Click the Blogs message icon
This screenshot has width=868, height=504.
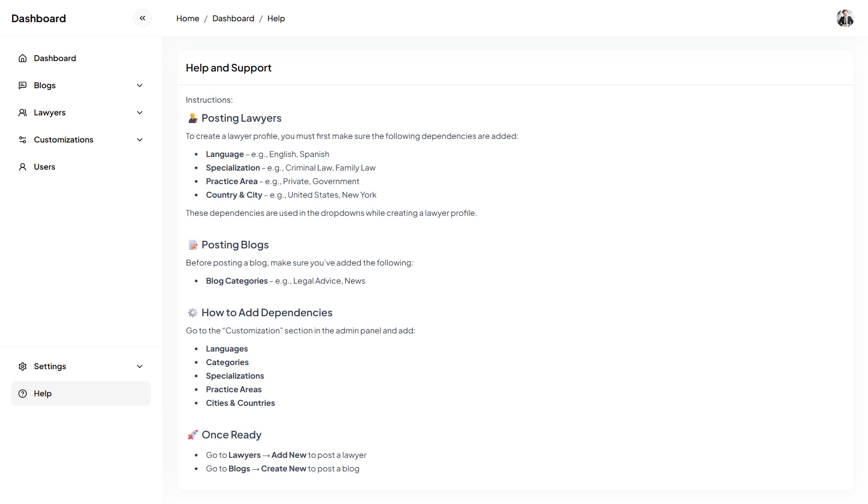[x=23, y=86]
